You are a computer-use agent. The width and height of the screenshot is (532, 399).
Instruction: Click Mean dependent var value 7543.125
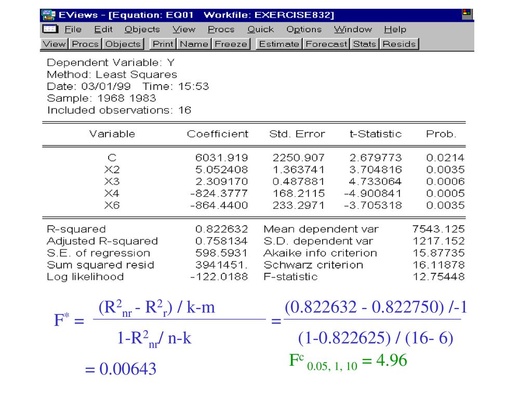pyautogui.click(x=438, y=229)
